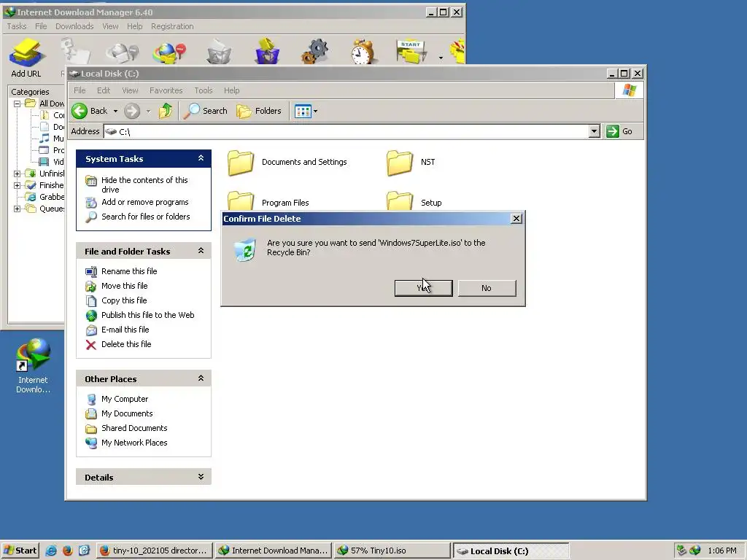Click Copy this file link

coord(124,300)
